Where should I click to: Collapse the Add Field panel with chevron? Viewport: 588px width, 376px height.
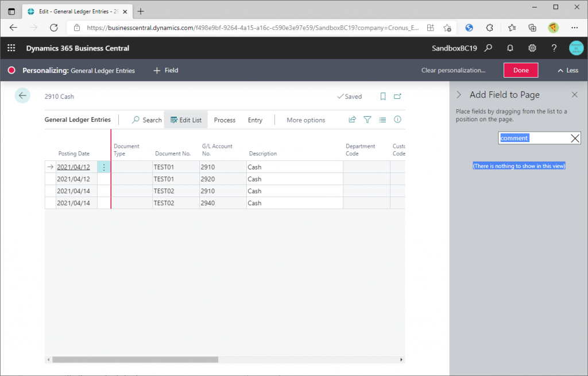pos(459,95)
